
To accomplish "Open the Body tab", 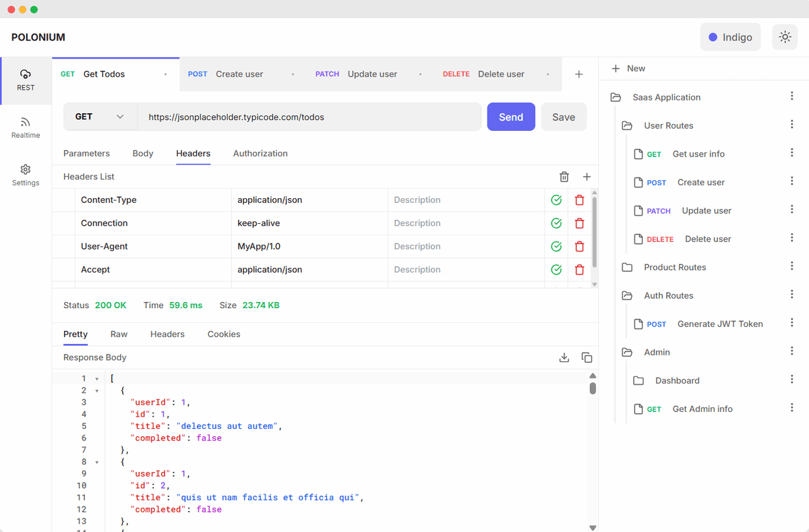I will [x=143, y=154].
